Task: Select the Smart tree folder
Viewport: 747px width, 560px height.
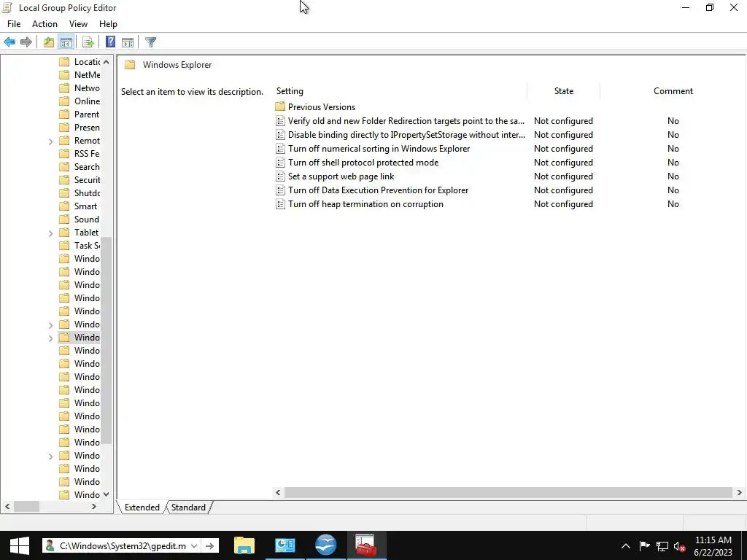Action: (79, 206)
